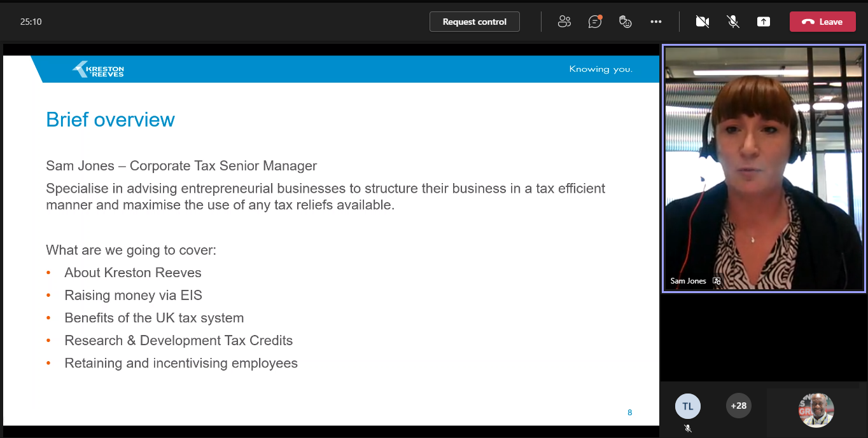The width and height of the screenshot is (868, 438).
Task: Click 'Sam Jones – Corporate Tax Senior Manager' text
Action: point(181,166)
